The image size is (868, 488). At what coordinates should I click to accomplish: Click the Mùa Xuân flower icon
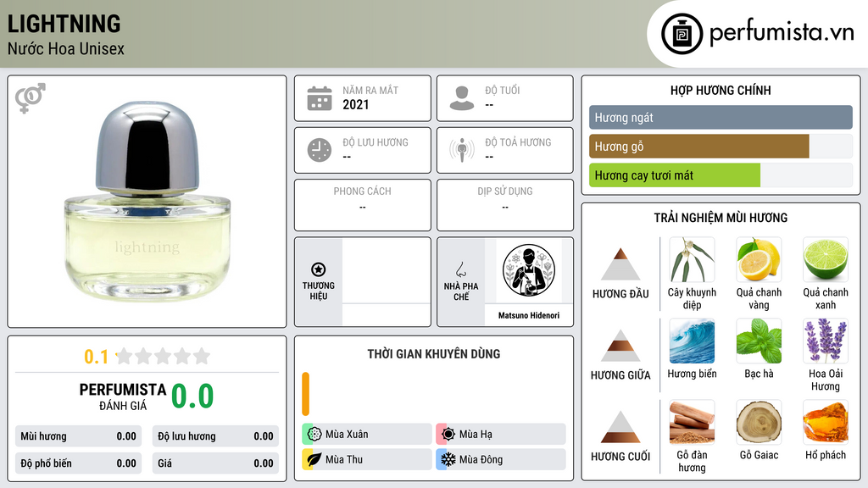pos(314,435)
